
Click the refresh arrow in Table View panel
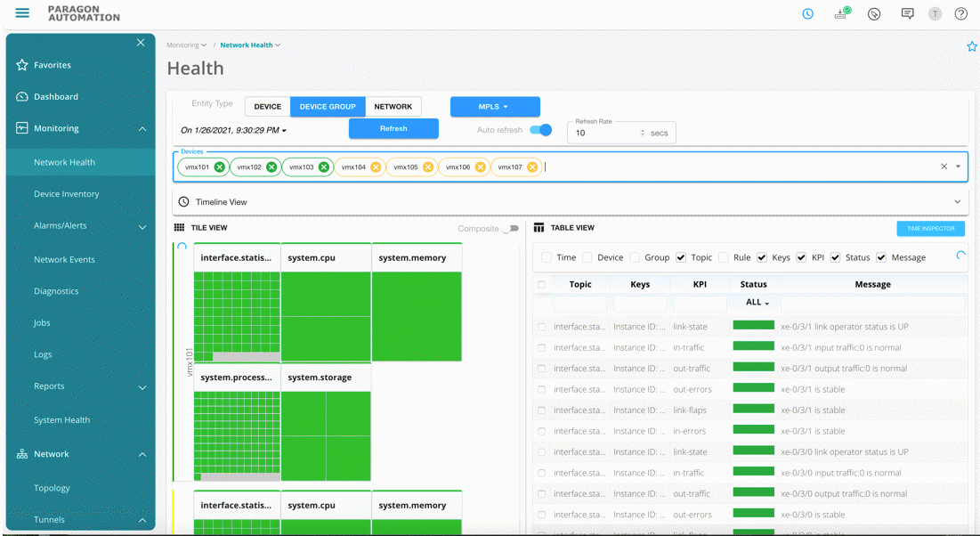click(x=959, y=256)
